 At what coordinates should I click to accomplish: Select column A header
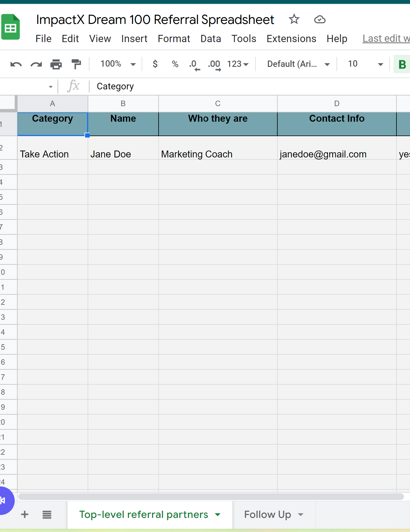52,104
